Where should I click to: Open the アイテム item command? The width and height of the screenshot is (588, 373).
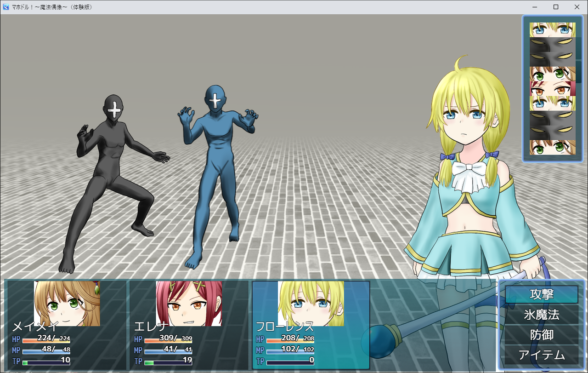click(x=542, y=355)
